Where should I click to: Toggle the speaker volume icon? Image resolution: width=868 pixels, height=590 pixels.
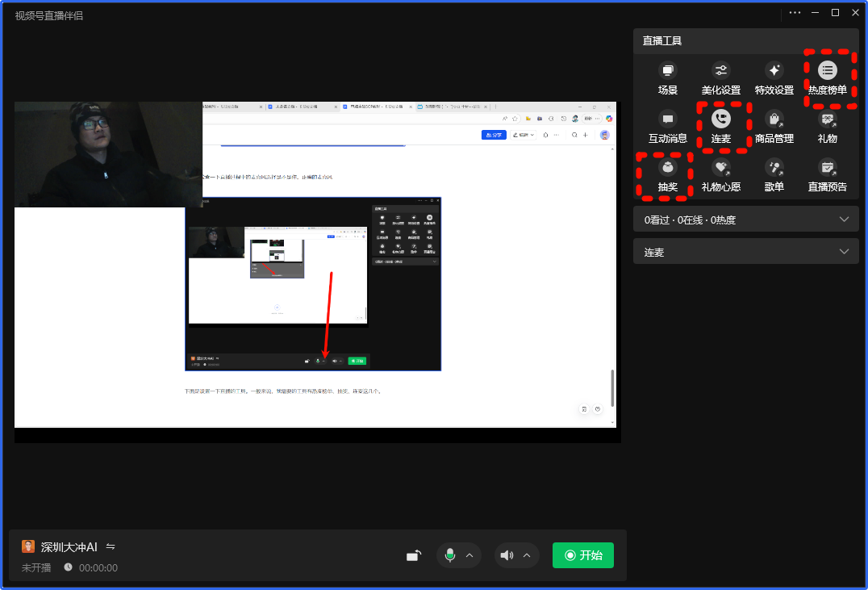tap(507, 555)
